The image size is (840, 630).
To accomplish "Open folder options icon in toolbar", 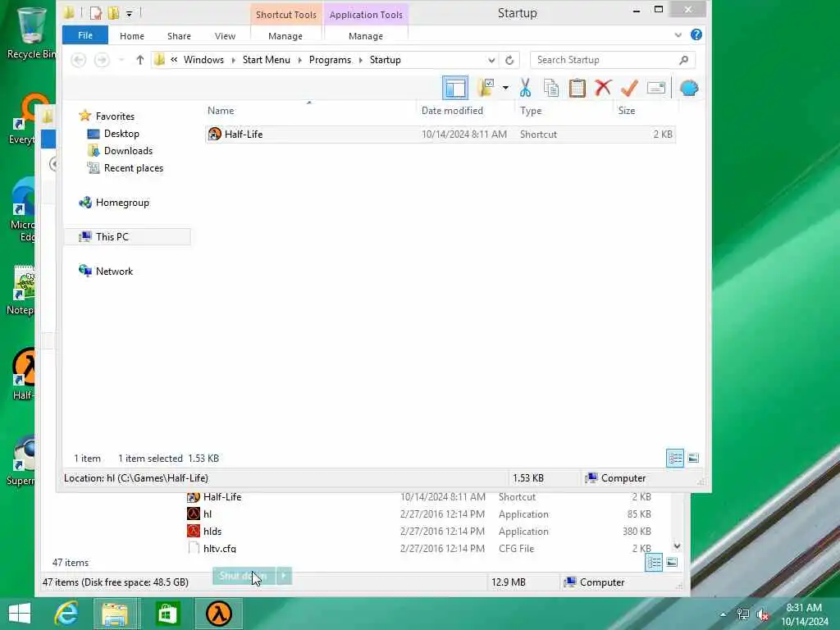I will [x=486, y=88].
